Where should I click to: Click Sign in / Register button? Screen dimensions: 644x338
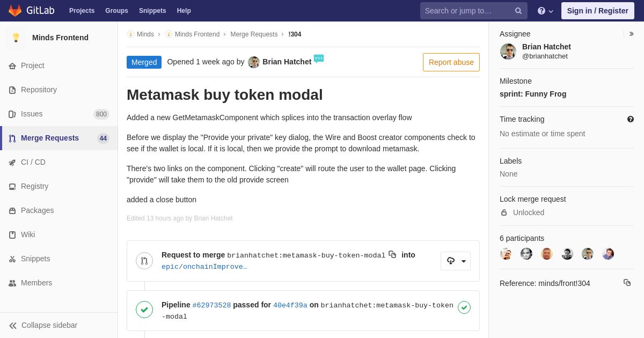(x=598, y=11)
